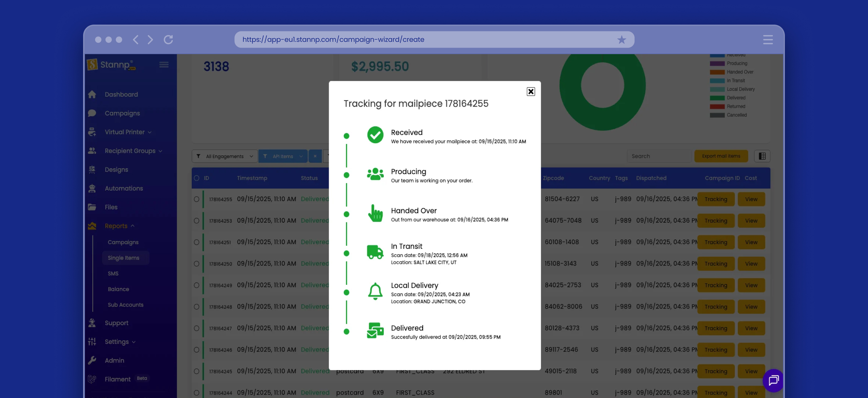Click the bookmark star in address bar

pyautogui.click(x=621, y=40)
